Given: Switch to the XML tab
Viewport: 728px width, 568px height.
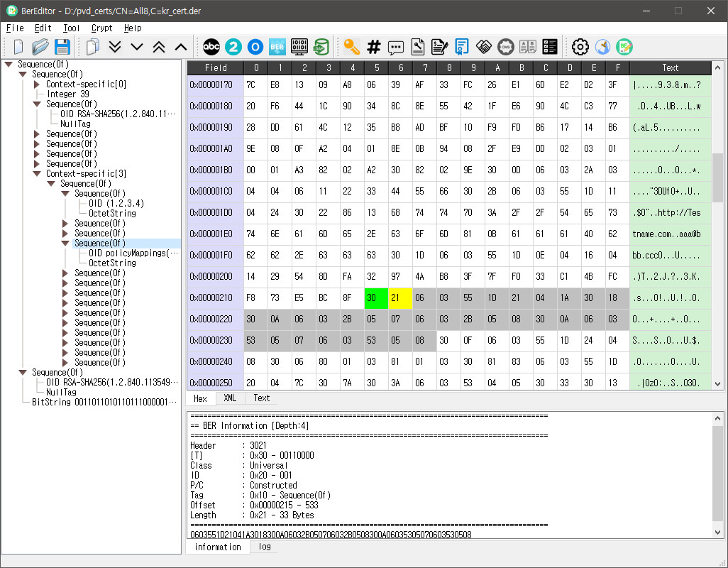Looking at the screenshot, I should click(230, 398).
